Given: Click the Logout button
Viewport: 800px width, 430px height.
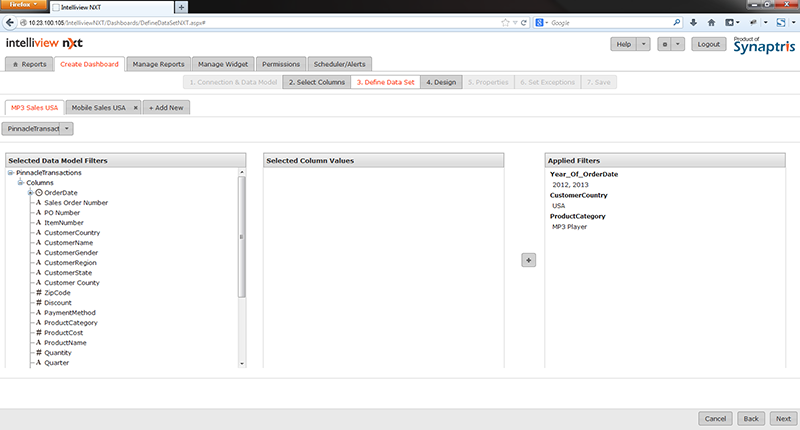Looking at the screenshot, I should click(x=709, y=44).
